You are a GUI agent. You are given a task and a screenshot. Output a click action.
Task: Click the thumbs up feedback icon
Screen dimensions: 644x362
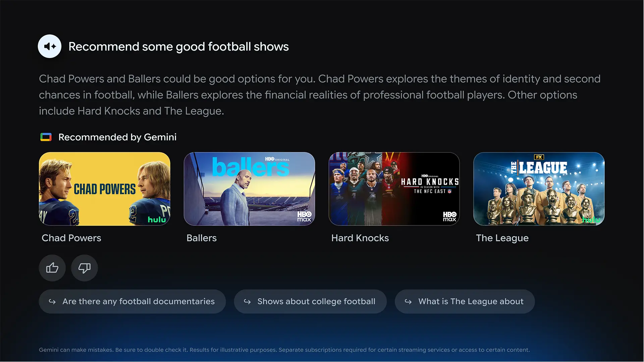point(52,268)
